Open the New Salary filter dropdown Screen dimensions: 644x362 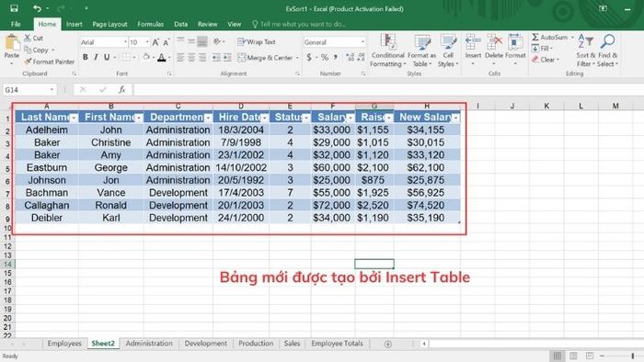[456, 119]
